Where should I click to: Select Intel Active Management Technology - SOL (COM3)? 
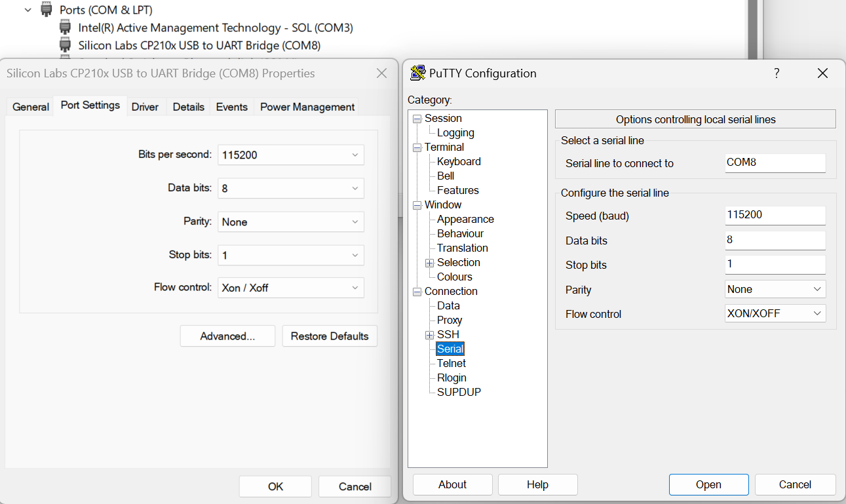pyautogui.click(x=216, y=28)
